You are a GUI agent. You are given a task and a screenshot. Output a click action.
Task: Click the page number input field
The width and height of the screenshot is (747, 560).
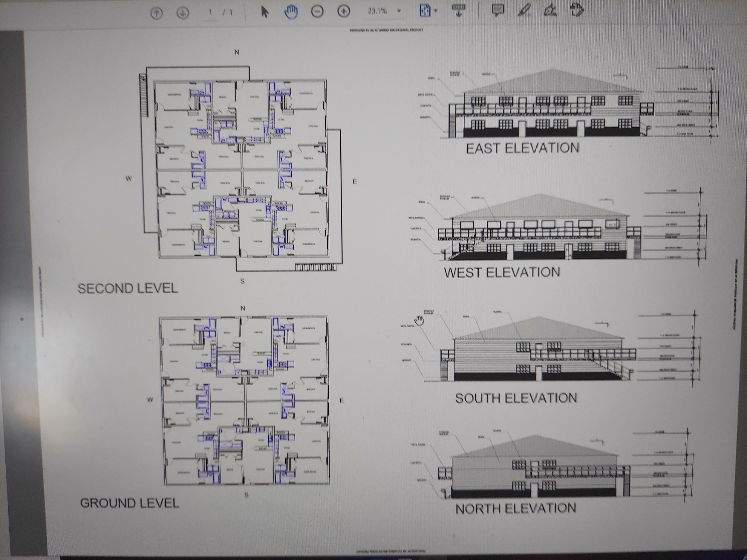point(211,13)
